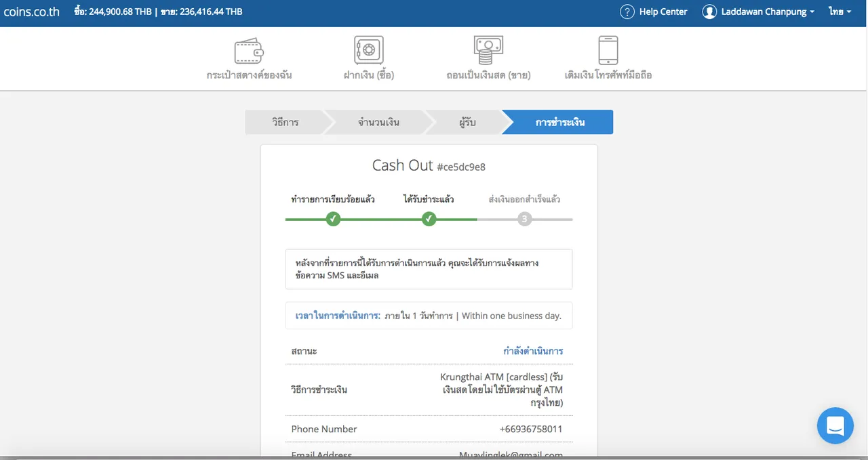The image size is (868, 460).
Task: Click ส่งเงินออกสำเร็จแล้ว step label
Action: tap(524, 199)
